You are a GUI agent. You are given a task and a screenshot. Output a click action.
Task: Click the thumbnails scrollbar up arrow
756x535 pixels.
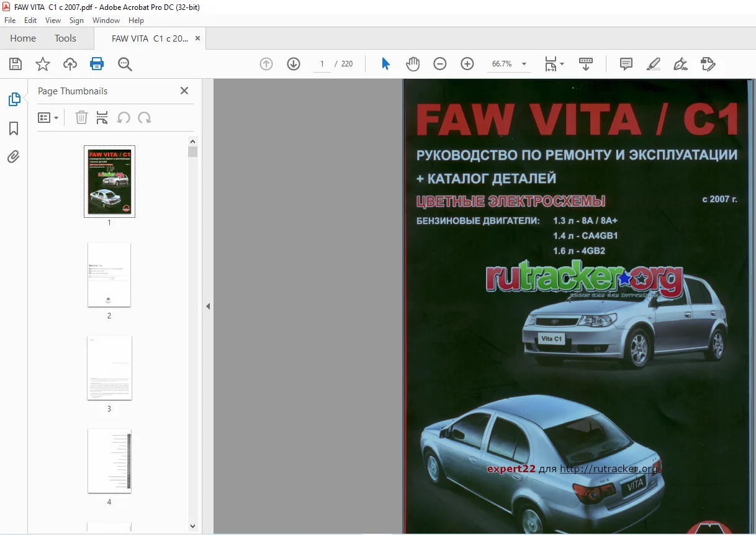[x=192, y=142]
